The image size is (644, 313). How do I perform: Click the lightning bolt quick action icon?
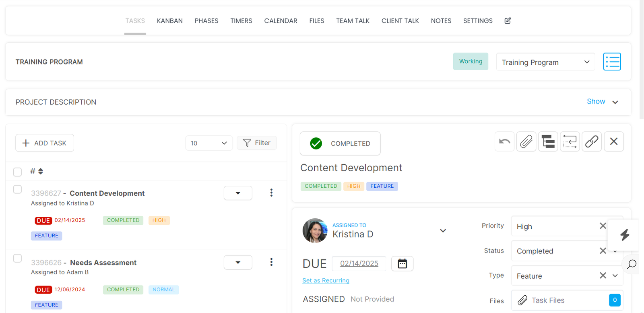(624, 235)
